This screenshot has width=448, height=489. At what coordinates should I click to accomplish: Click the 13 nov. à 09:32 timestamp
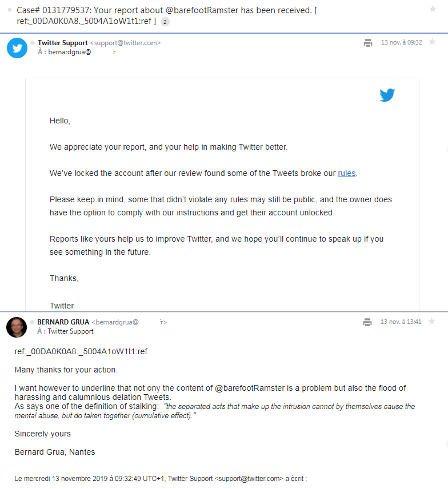point(401,43)
